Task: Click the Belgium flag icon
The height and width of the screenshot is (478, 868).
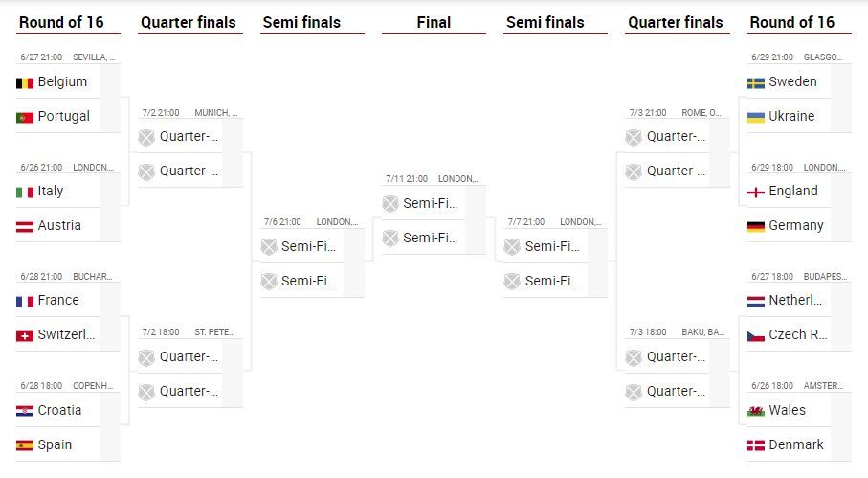Action: point(25,83)
